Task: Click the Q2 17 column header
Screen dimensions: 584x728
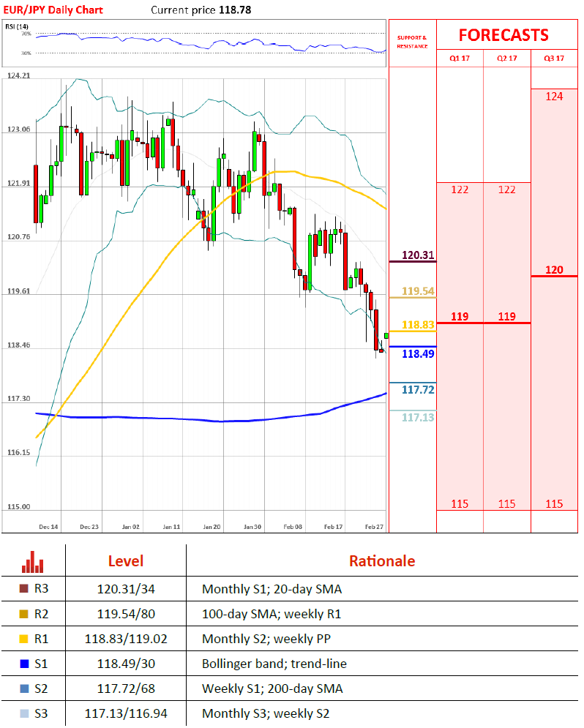Action: pos(507,58)
